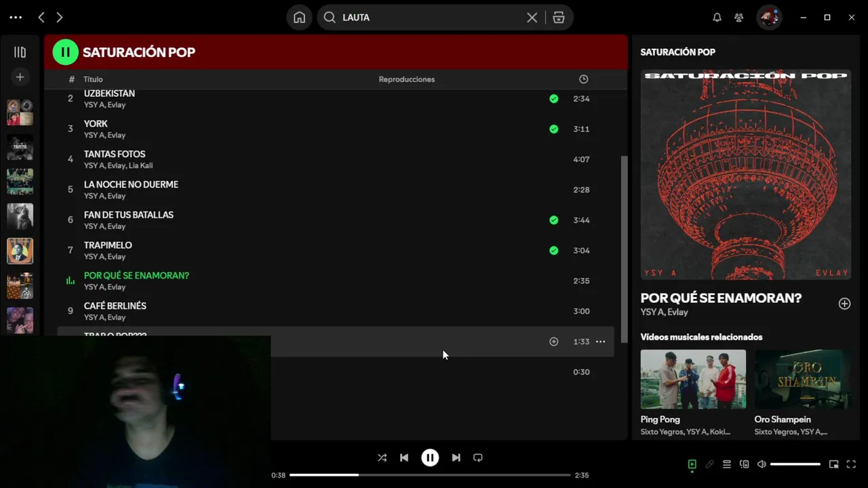Open the miniplayer

pos(834,464)
